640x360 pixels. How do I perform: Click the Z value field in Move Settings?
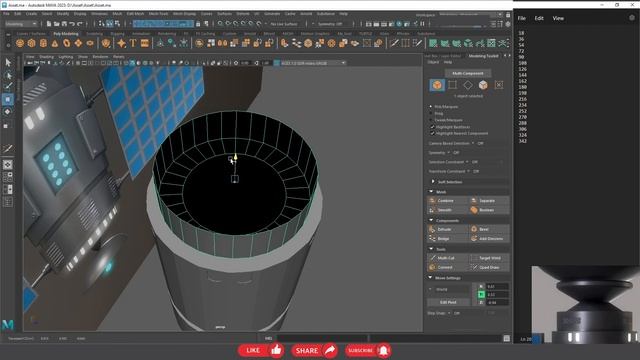(x=497, y=302)
